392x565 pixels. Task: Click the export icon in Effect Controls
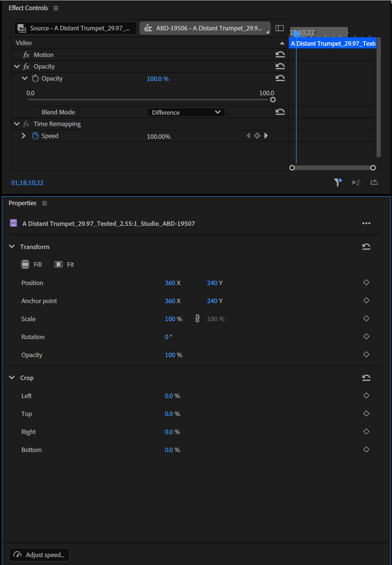pos(374,182)
